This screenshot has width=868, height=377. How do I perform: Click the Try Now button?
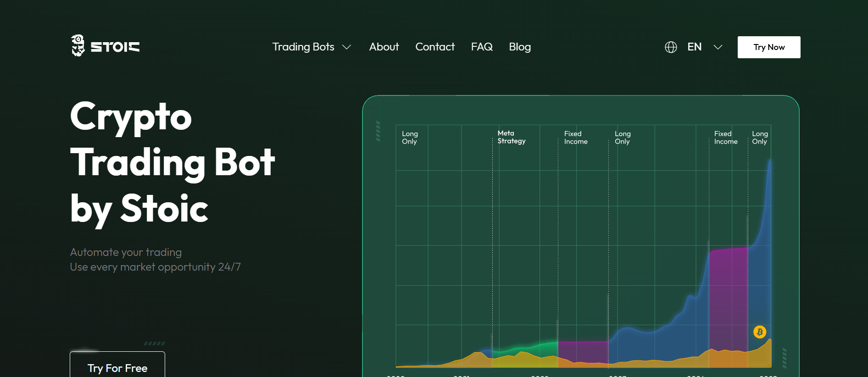769,47
